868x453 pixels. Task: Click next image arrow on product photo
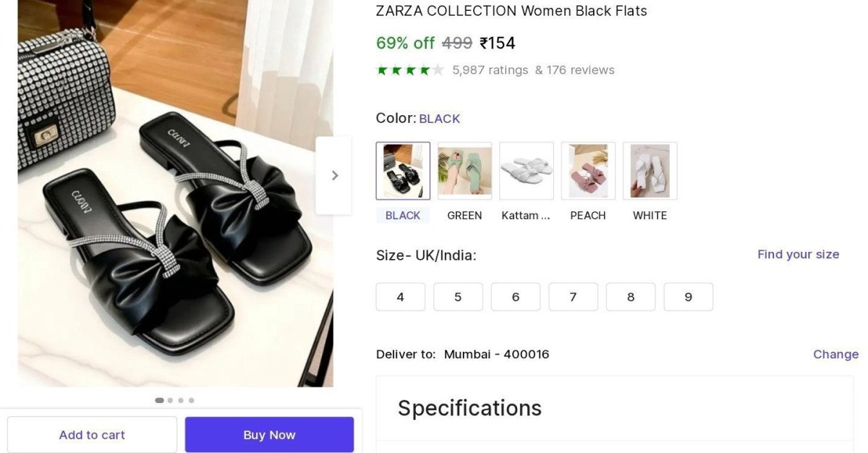tap(333, 175)
